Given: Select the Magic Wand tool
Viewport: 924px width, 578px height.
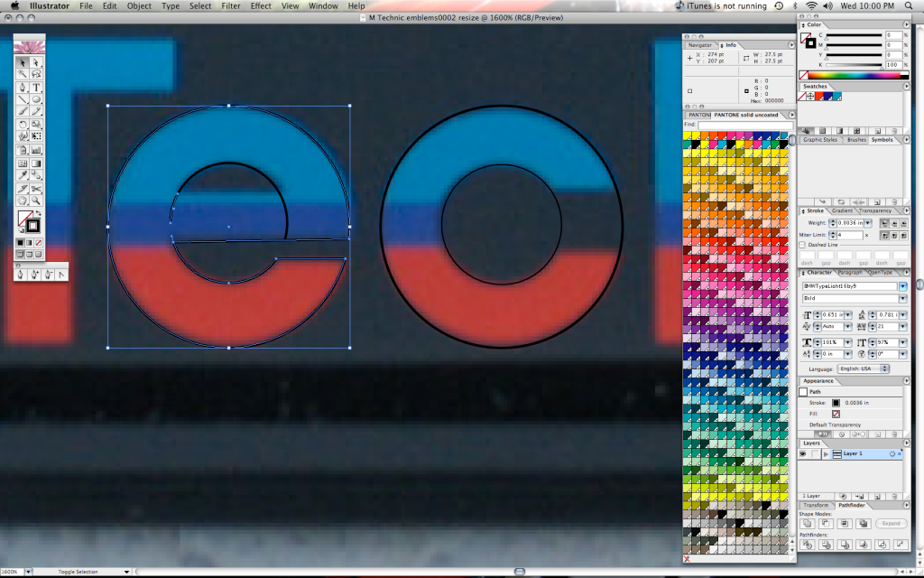Looking at the screenshot, I should point(23,74).
